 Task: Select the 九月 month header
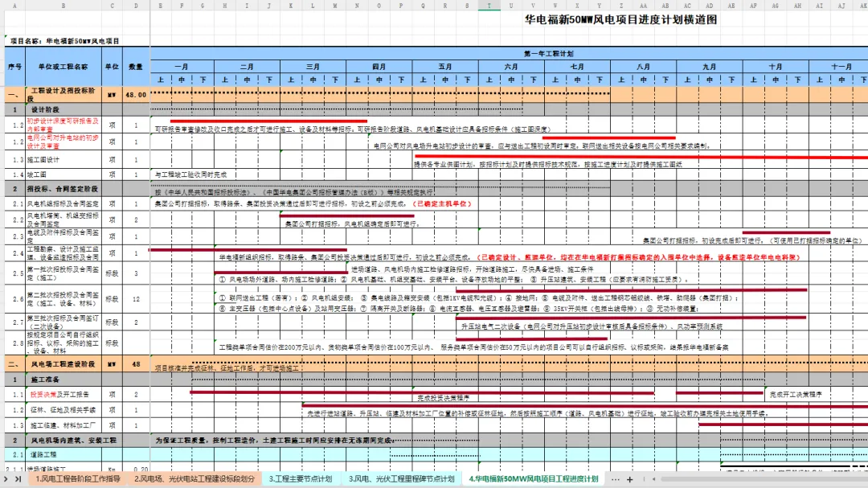710,67
